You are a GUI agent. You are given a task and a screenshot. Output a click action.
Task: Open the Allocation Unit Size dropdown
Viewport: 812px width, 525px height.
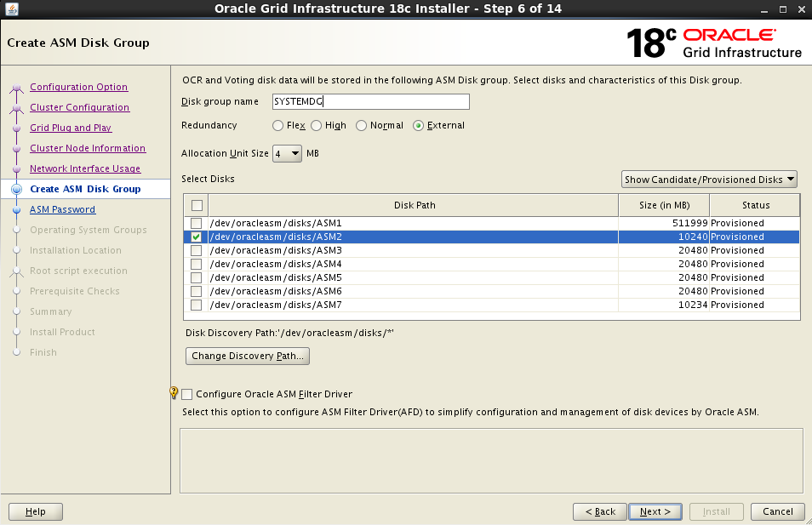click(x=287, y=153)
